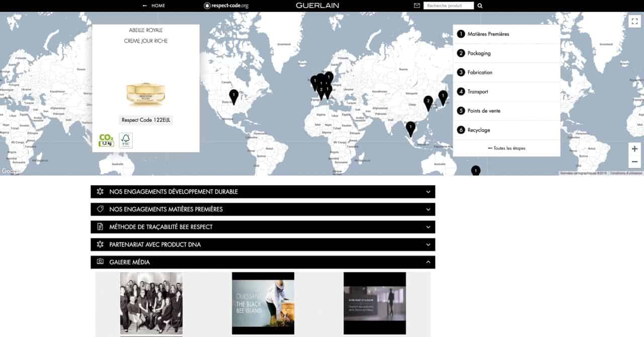Open Ouessant The Black Bee Island thumbnail

[263, 303]
